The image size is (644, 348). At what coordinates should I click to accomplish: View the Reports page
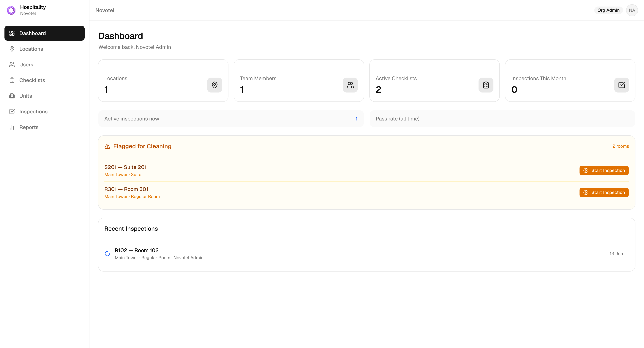click(x=45, y=127)
